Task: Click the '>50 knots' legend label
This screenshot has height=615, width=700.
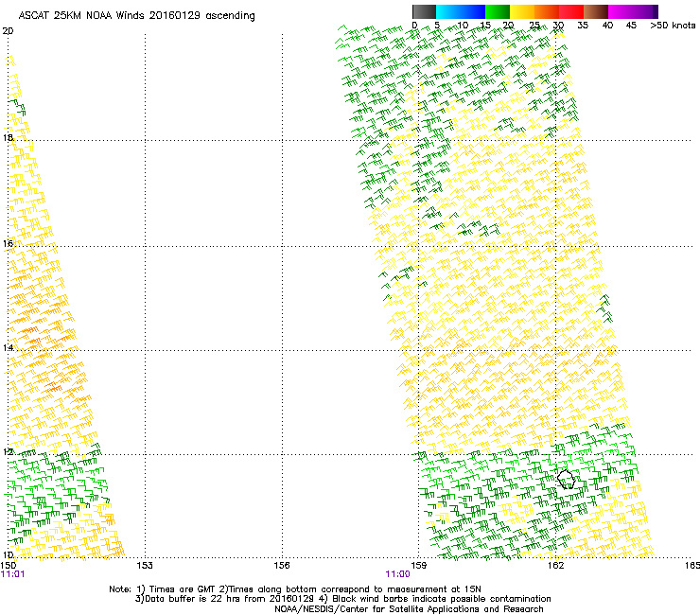Action: click(x=673, y=26)
